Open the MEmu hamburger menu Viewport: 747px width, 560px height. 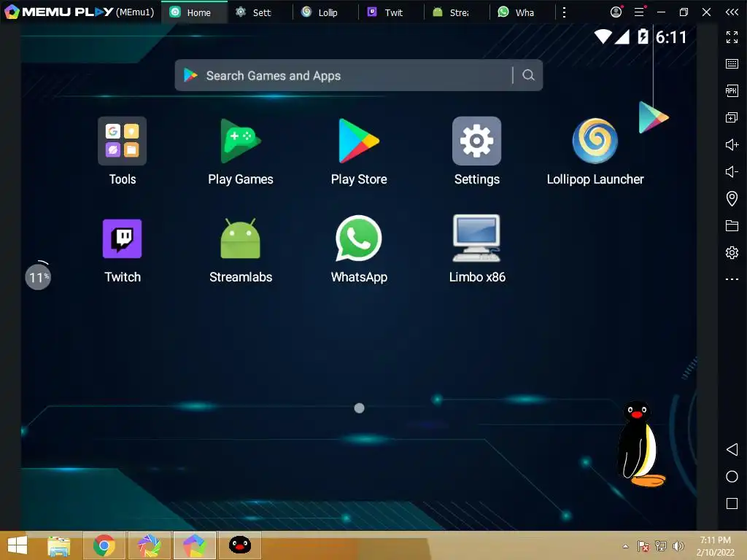click(x=640, y=12)
